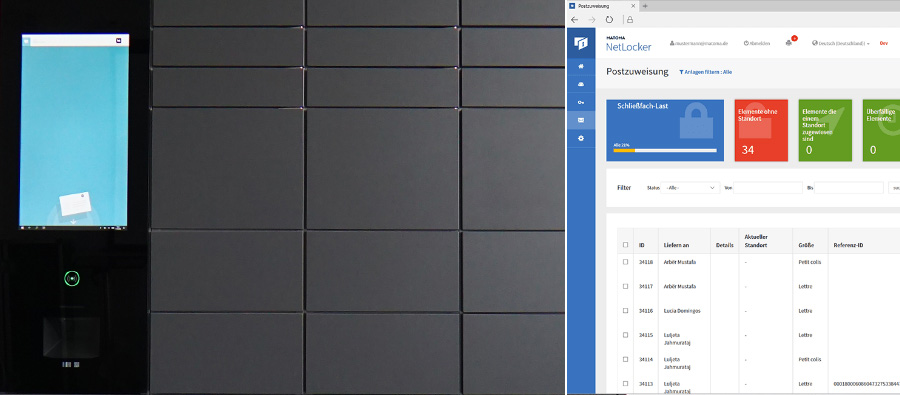
Task: Open the Deutsch (Deutschland) language dropdown
Action: 841,43
